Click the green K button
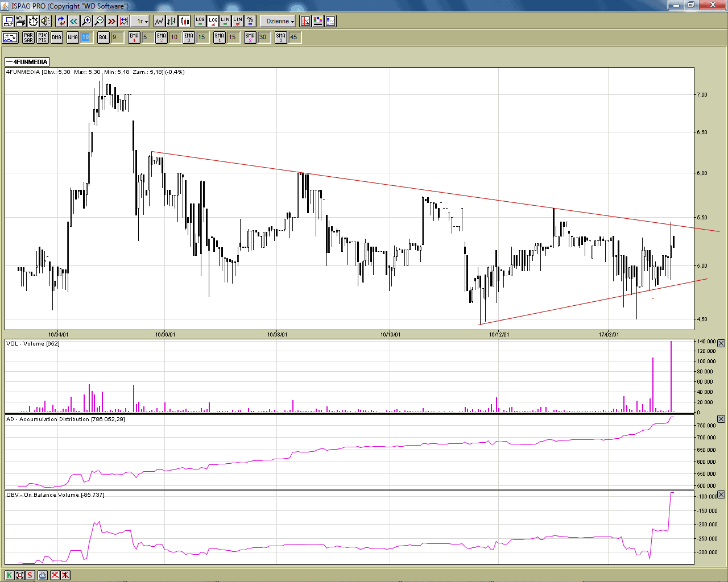 click(x=9, y=575)
